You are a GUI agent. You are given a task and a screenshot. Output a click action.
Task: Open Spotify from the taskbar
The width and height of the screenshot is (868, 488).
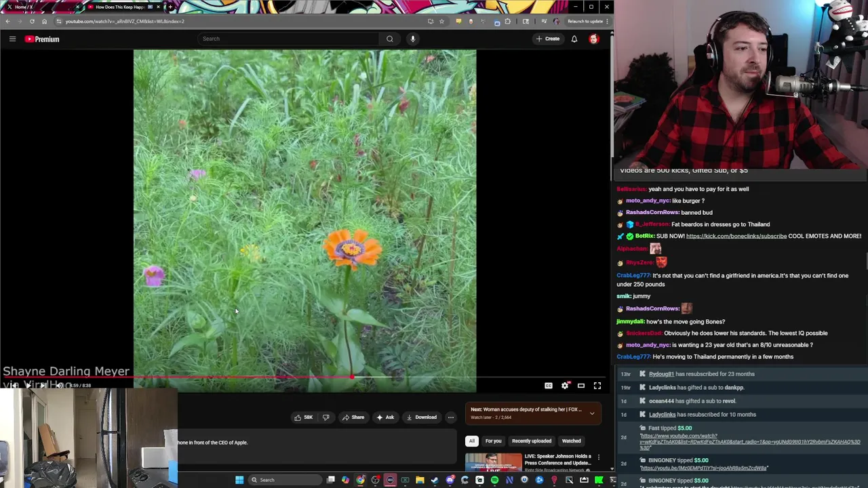pos(494,480)
